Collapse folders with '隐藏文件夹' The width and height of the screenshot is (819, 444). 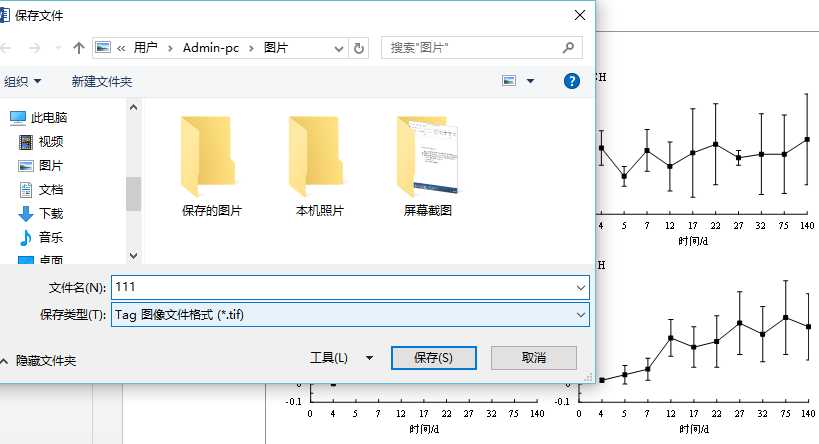39,360
